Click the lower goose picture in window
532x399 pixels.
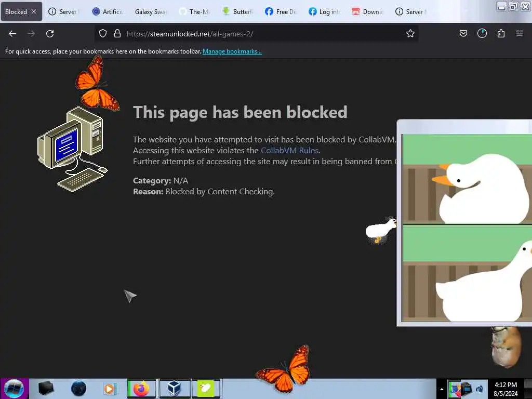(467, 273)
